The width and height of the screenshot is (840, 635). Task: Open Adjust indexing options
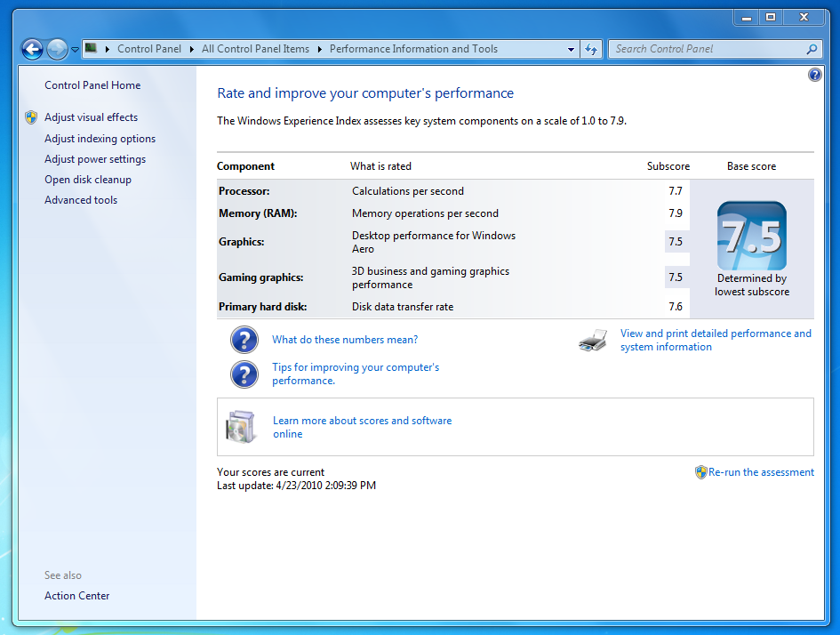click(100, 138)
